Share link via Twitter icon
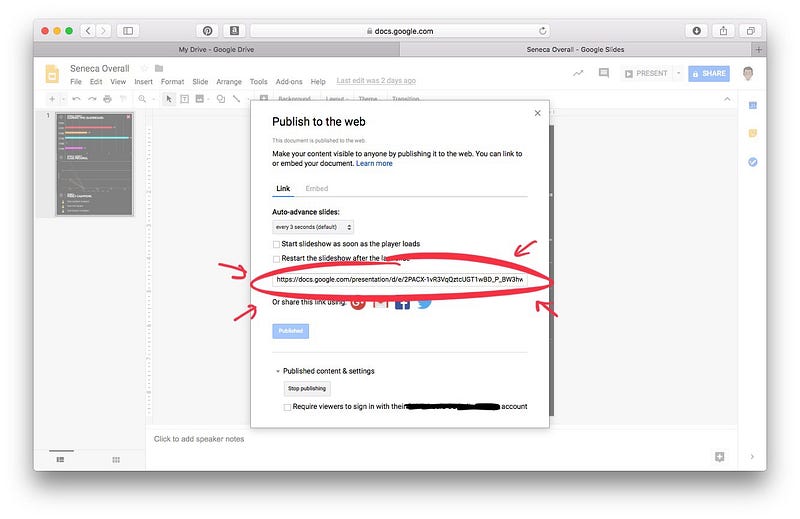This screenshot has height=519, width=800. tap(424, 304)
